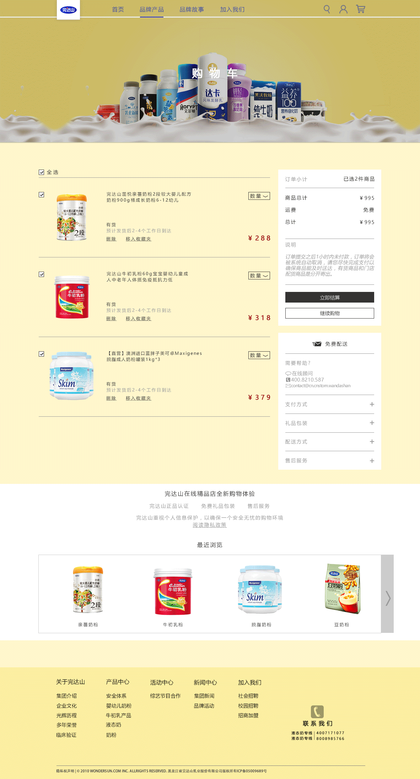The height and width of the screenshot is (779, 420).
Task: Open the 首页 navigation tab
Action: (118, 9)
